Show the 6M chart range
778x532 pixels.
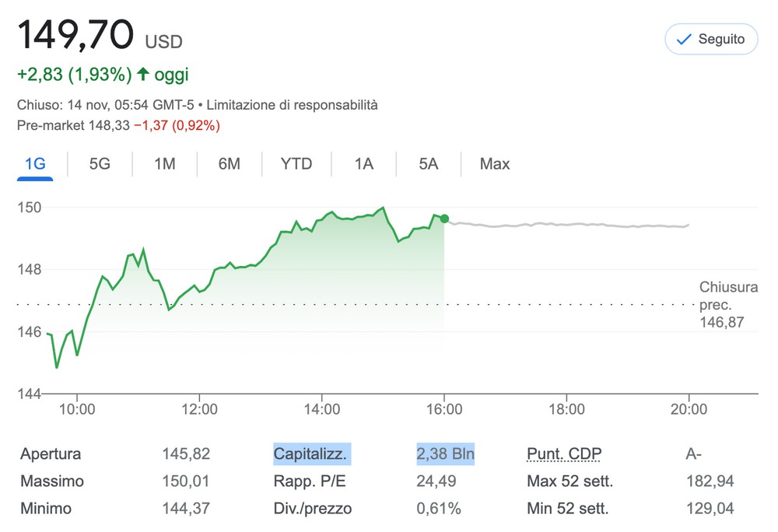coord(229,163)
